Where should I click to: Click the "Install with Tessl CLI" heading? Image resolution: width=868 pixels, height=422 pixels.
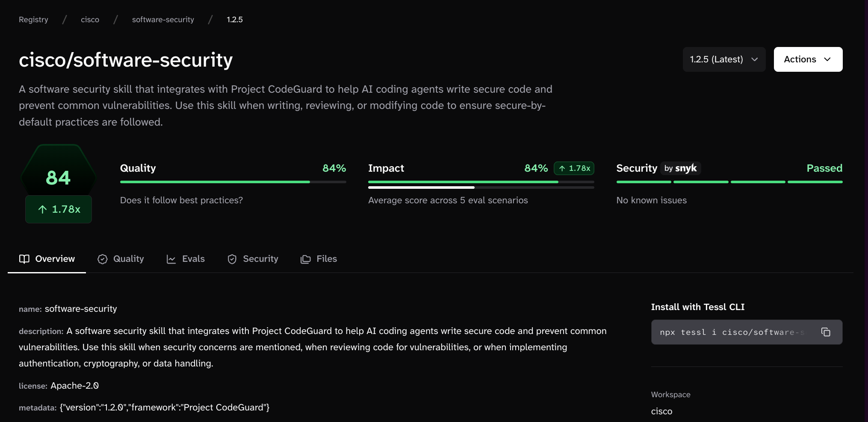coord(698,307)
